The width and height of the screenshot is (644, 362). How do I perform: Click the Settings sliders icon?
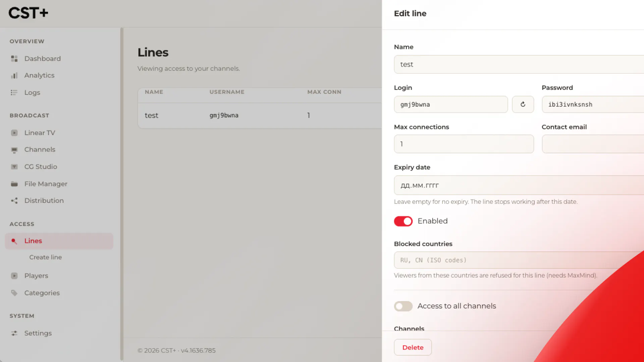click(x=14, y=333)
